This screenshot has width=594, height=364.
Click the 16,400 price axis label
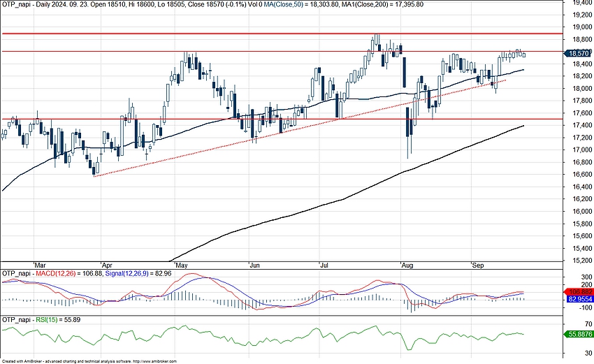[x=583, y=187]
